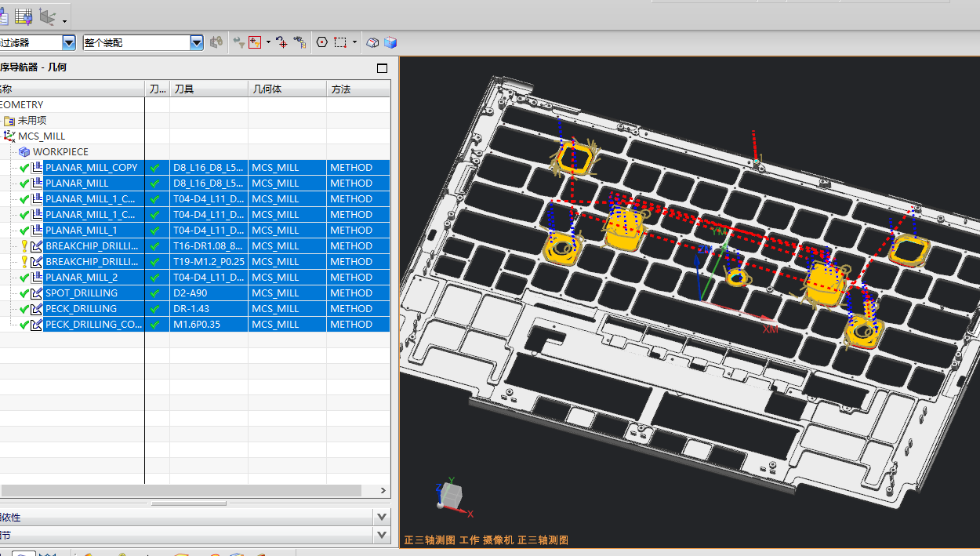Click the binoculars find-in-navigator icon
The image size is (980, 556).
pyautogui.click(x=299, y=42)
